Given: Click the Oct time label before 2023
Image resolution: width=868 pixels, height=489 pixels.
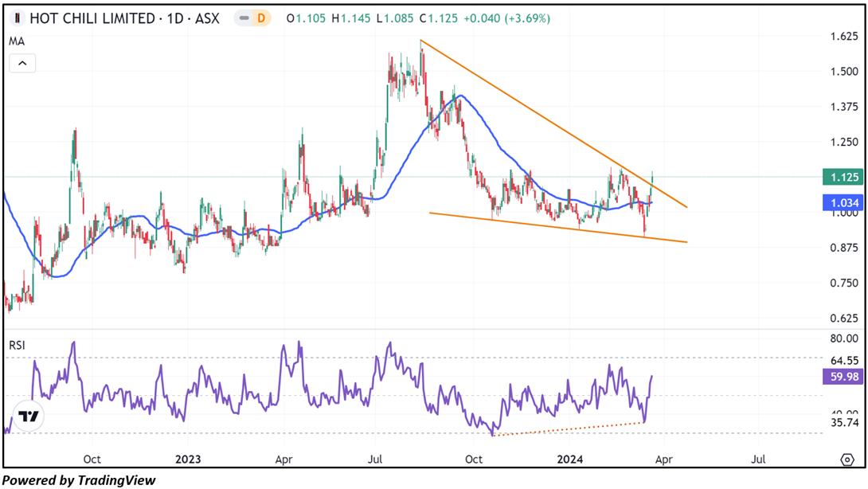Looking at the screenshot, I should pos(92,459).
